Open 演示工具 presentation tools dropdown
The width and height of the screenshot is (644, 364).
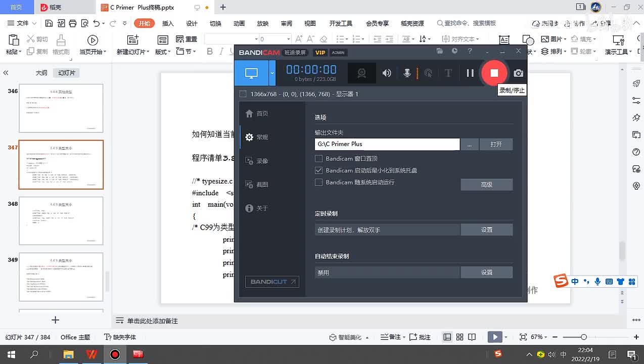coord(630,52)
